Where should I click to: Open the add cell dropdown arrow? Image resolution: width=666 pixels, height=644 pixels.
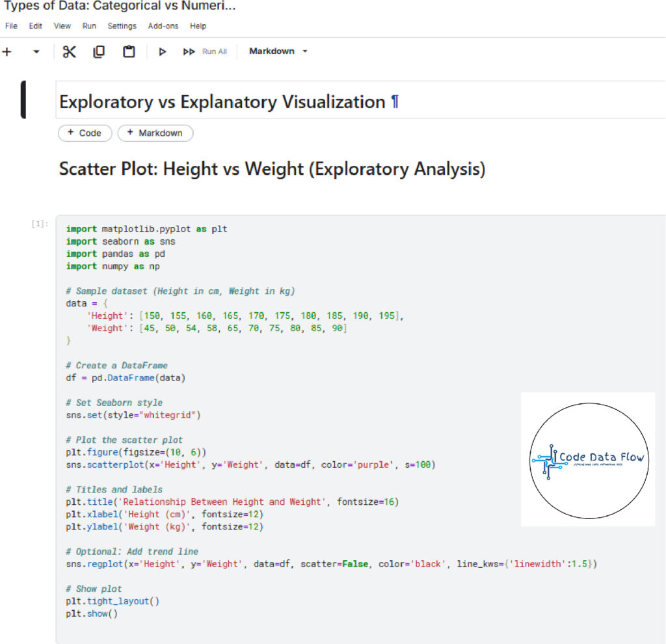tap(36, 52)
